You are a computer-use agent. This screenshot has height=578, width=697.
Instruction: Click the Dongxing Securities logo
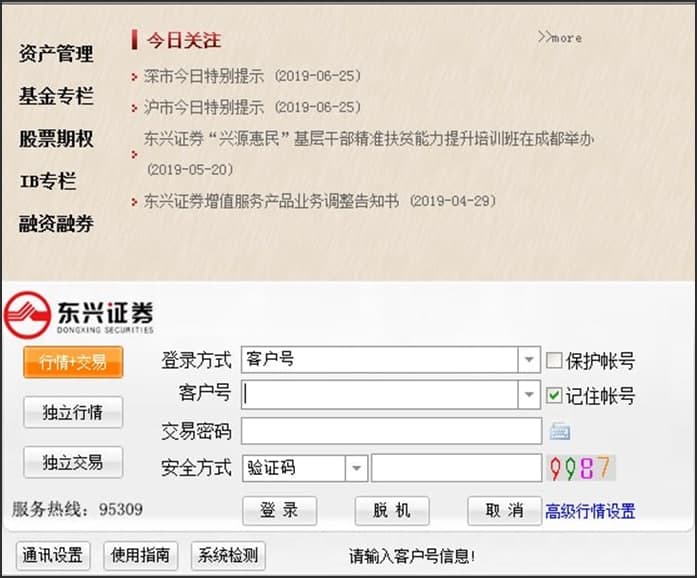(x=79, y=315)
